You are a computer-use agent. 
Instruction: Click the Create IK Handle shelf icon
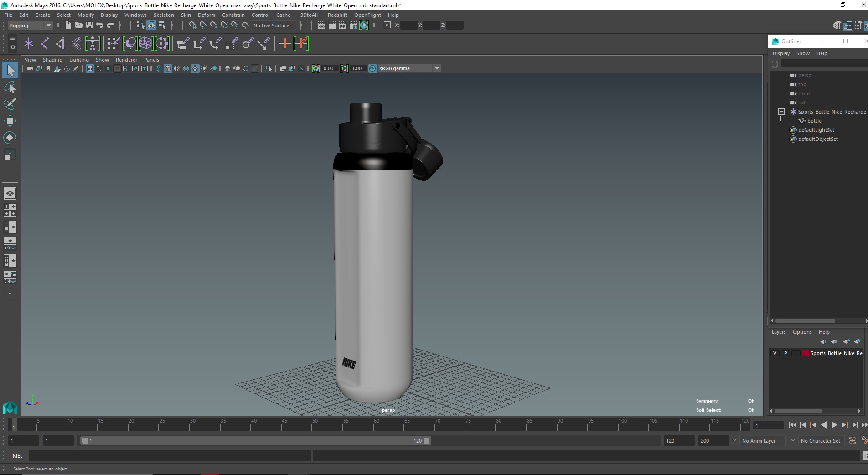tap(61, 44)
